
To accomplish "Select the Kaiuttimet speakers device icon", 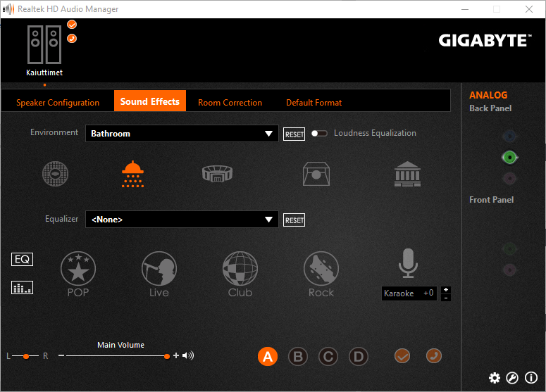I will pyautogui.click(x=44, y=45).
